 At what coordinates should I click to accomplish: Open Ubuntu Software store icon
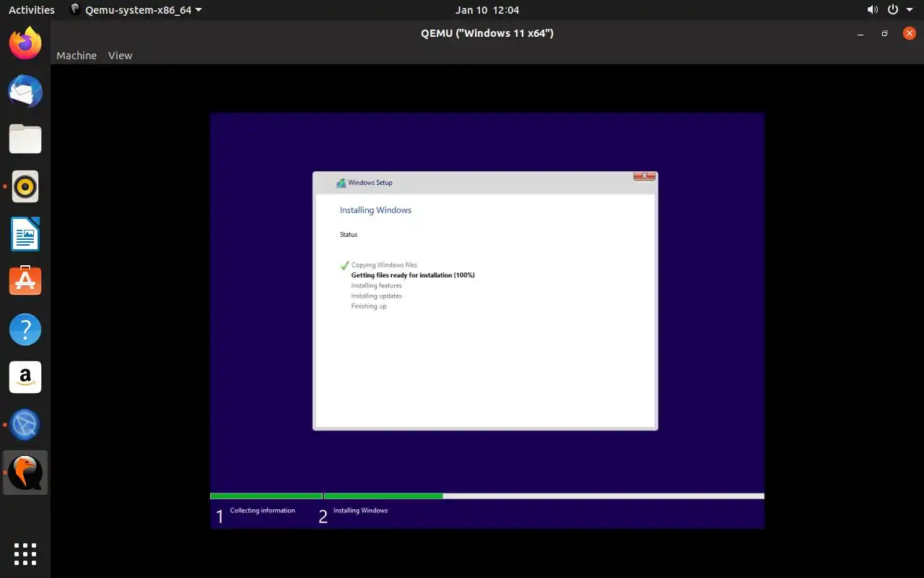[25, 282]
